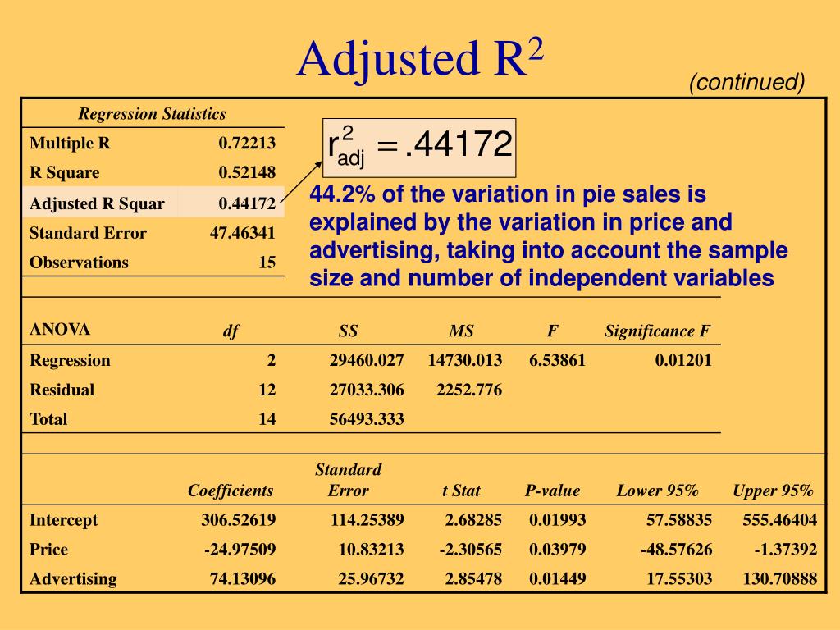
Task: Select the Regression Statistics heading
Action: (152, 113)
